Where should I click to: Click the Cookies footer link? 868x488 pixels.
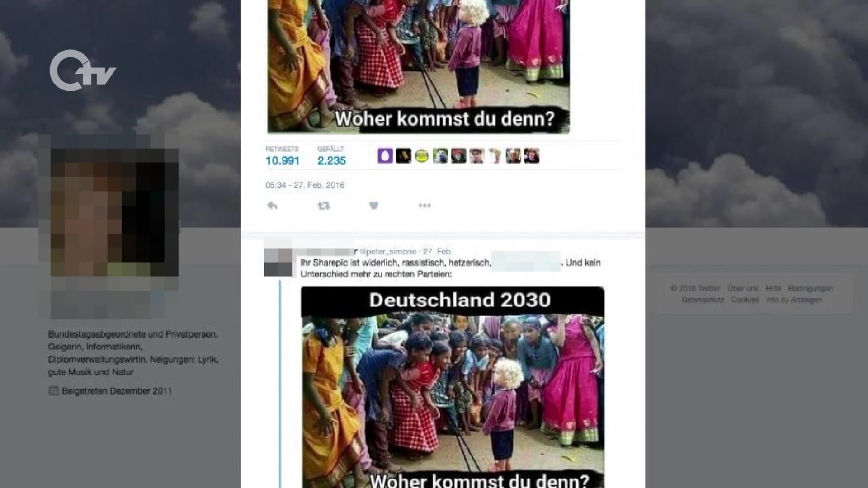pyautogui.click(x=745, y=300)
